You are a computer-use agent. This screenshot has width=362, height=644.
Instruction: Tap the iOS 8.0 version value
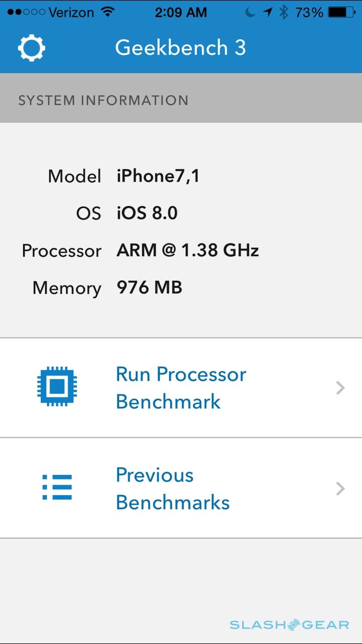147,213
